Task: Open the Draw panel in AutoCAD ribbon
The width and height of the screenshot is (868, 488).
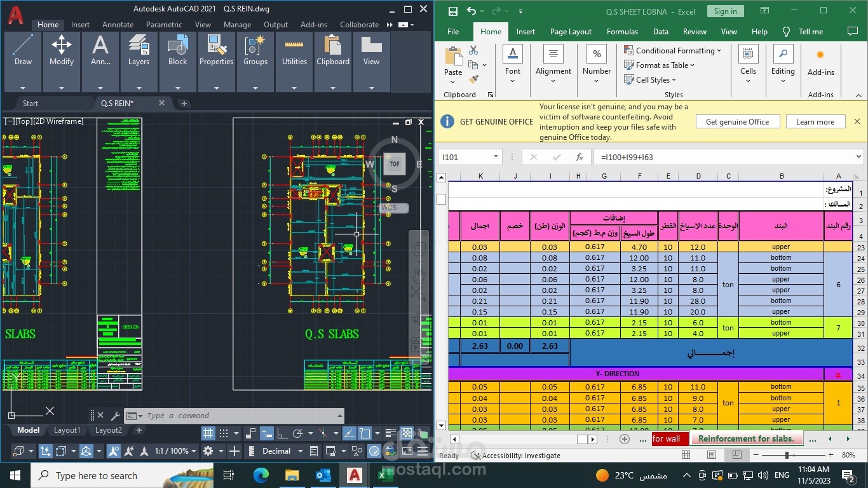Action: [x=23, y=50]
